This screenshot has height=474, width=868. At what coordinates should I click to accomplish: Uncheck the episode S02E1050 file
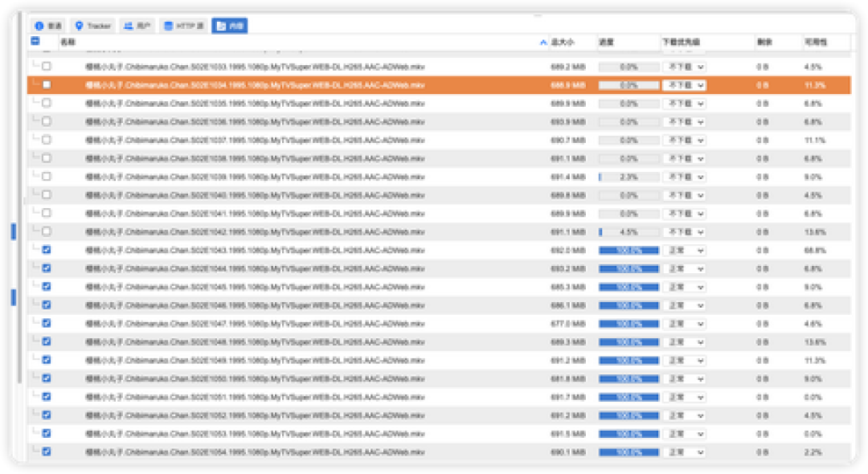pyautogui.click(x=47, y=378)
